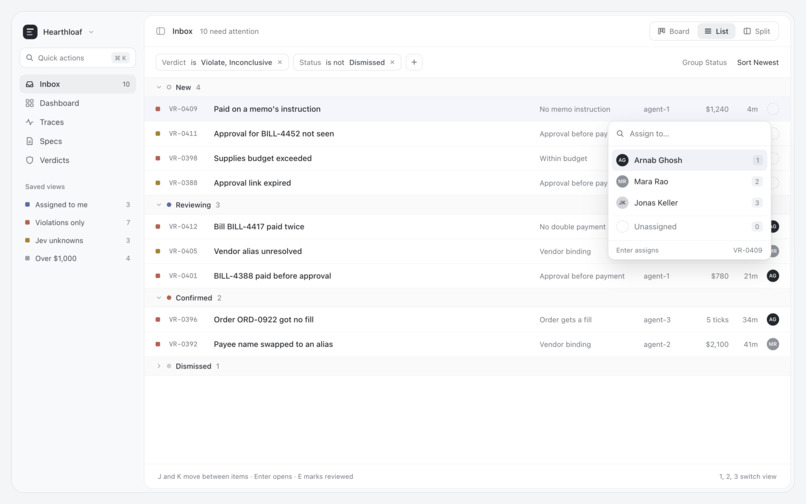
Task: Assign to Mara Rao
Action: (x=689, y=182)
